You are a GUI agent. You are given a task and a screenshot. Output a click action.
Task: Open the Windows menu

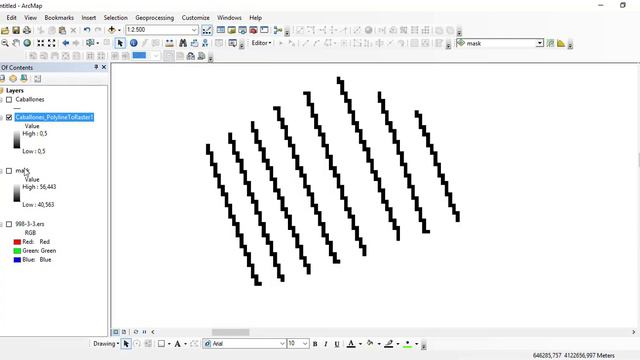click(x=229, y=18)
